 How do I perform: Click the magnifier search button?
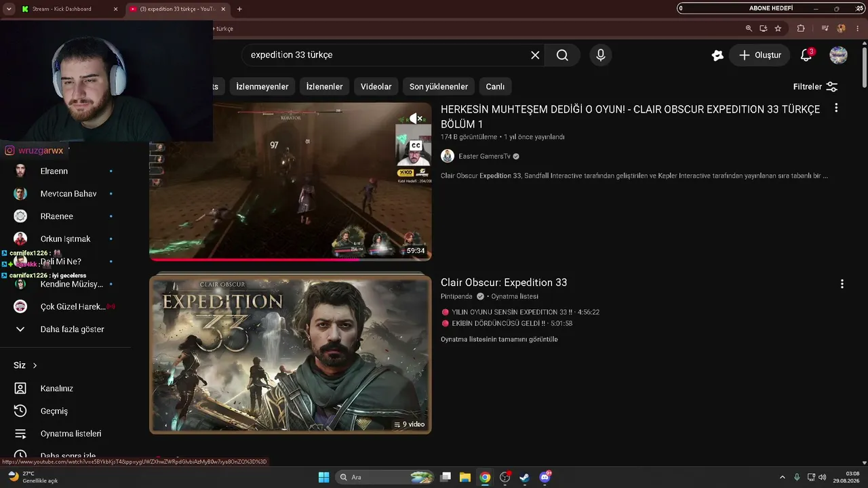[x=562, y=55]
